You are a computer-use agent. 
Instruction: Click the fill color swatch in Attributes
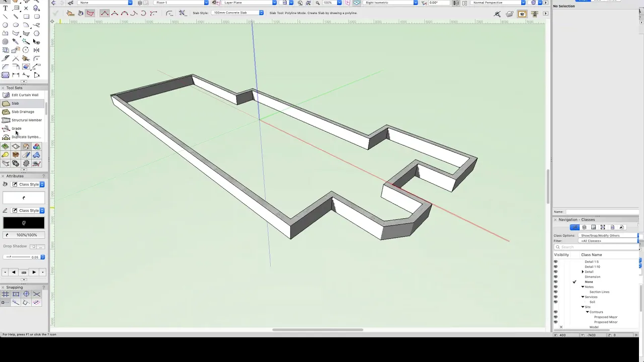[24, 198]
